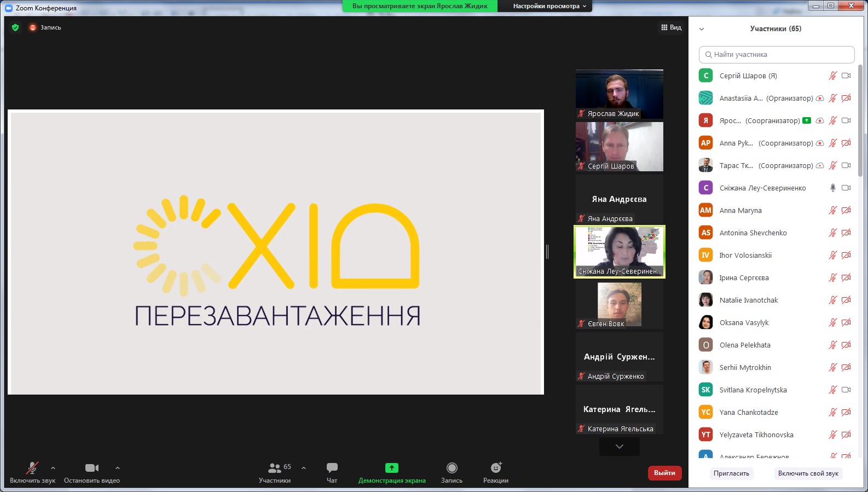This screenshot has height=492, width=868.
Task: Select Natalie Ivanotchak in participants list
Action: click(x=776, y=300)
